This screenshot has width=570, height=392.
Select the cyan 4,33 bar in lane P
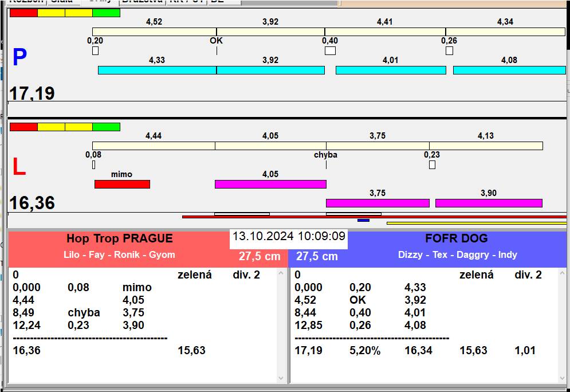point(157,70)
